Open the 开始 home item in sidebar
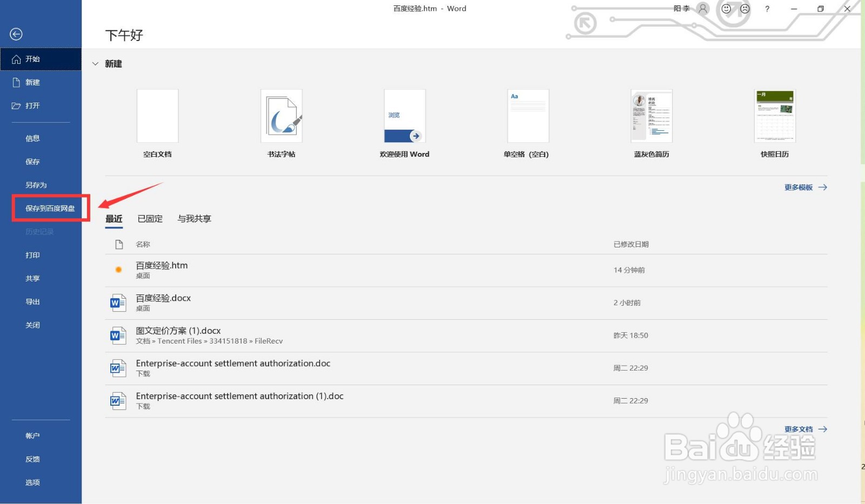Image resolution: width=865 pixels, height=504 pixels. [41, 59]
